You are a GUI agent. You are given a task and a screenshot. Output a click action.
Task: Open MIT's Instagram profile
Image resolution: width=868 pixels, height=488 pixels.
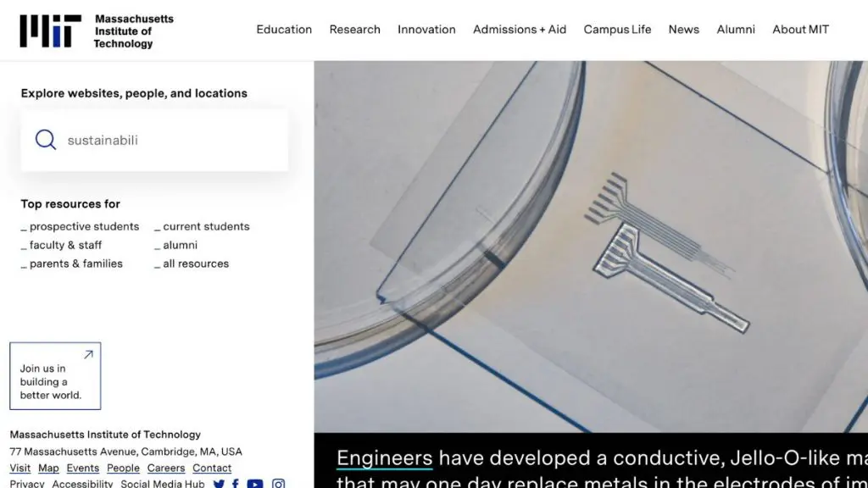tap(278, 484)
